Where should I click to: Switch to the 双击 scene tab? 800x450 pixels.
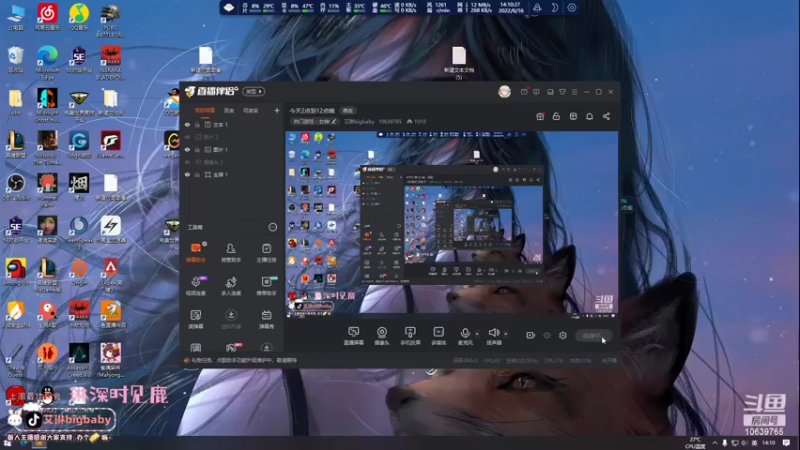pyautogui.click(x=229, y=111)
